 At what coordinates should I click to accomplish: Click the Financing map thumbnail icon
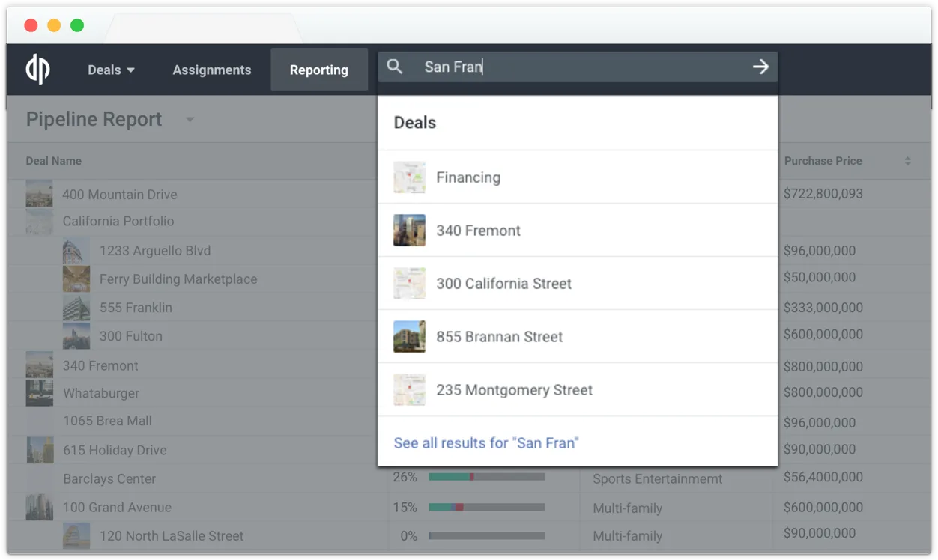tap(409, 177)
